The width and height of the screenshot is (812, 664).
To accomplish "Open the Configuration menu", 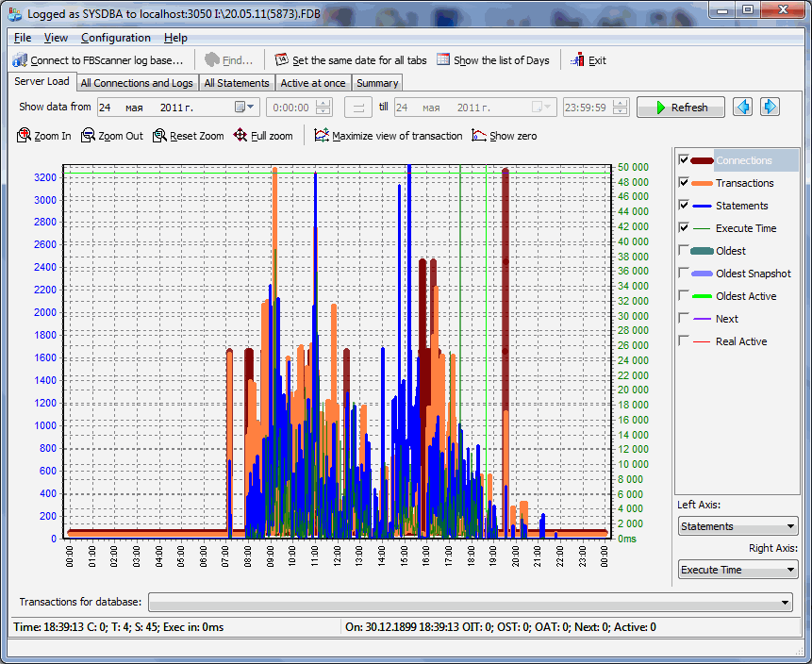I will click(x=115, y=38).
